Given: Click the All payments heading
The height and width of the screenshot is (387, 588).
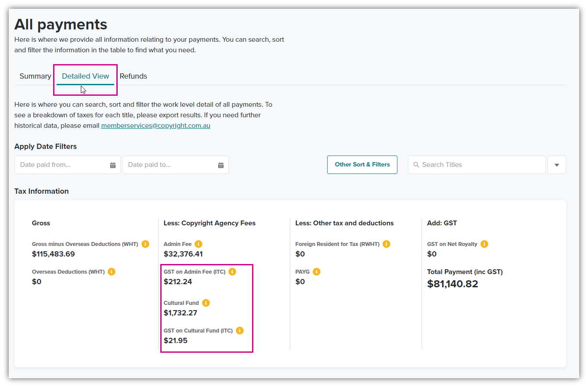Looking at the screenshot, I should (x=61, y=24).
